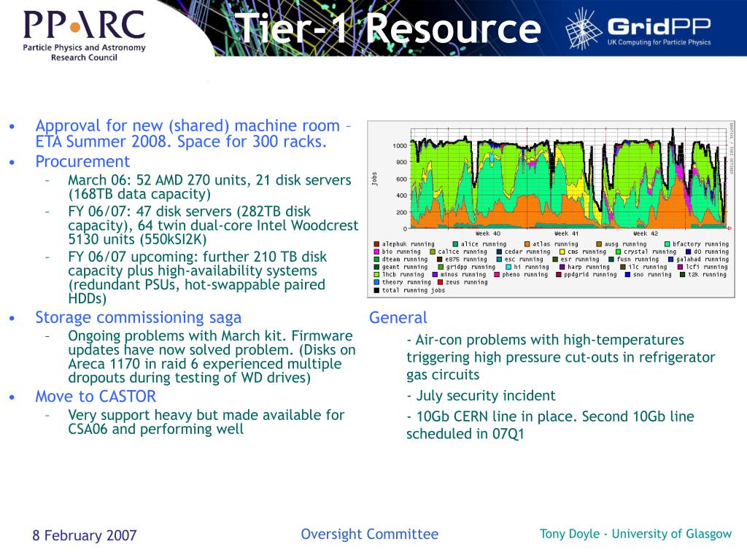Click the 'Air-con problems with high-temperatures' item
Image resolution: width=747 pixels, height=560 pixels.
[561, 357]
